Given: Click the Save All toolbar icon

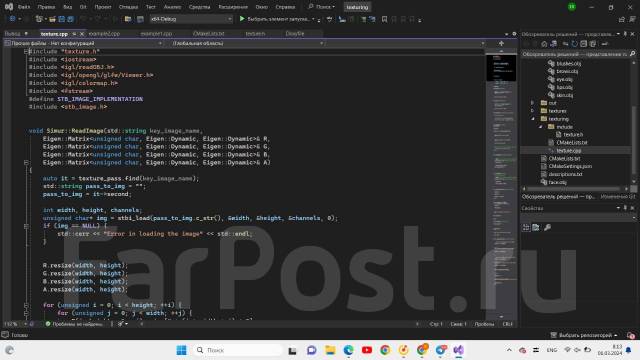Looking at the screenshot, I should (70, 19).
